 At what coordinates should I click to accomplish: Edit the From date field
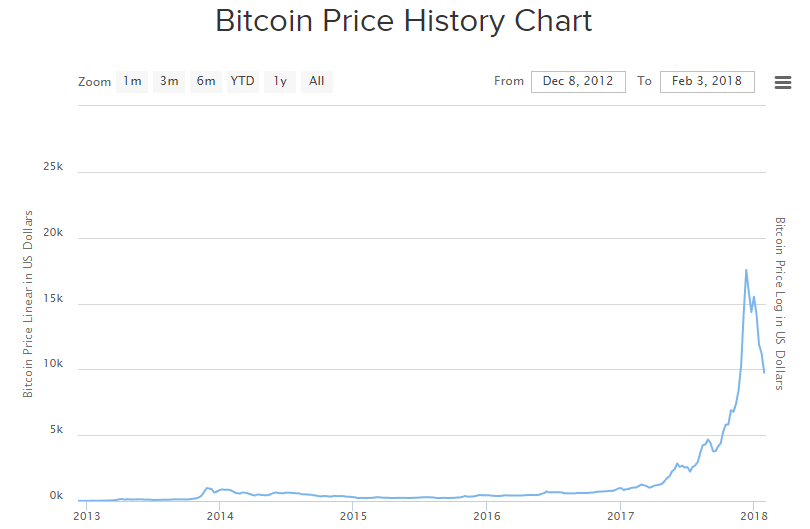tap(578, 82)
